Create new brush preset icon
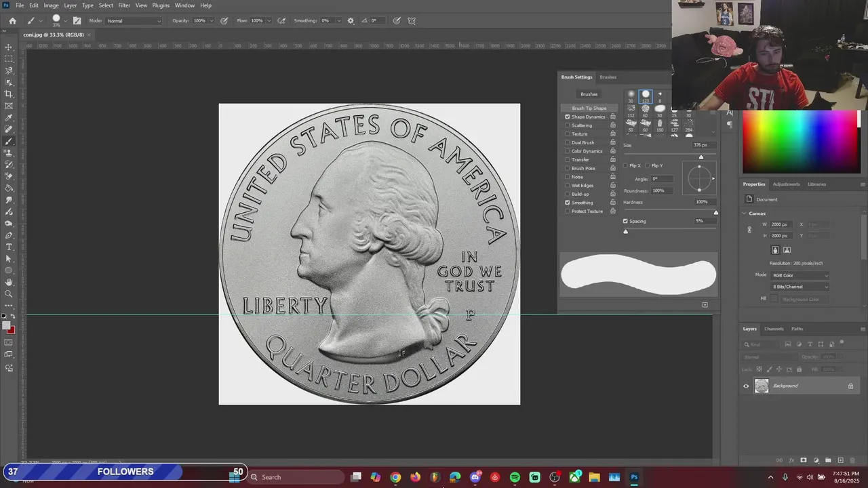Screen dimensions: 868x488 (705, 305)
